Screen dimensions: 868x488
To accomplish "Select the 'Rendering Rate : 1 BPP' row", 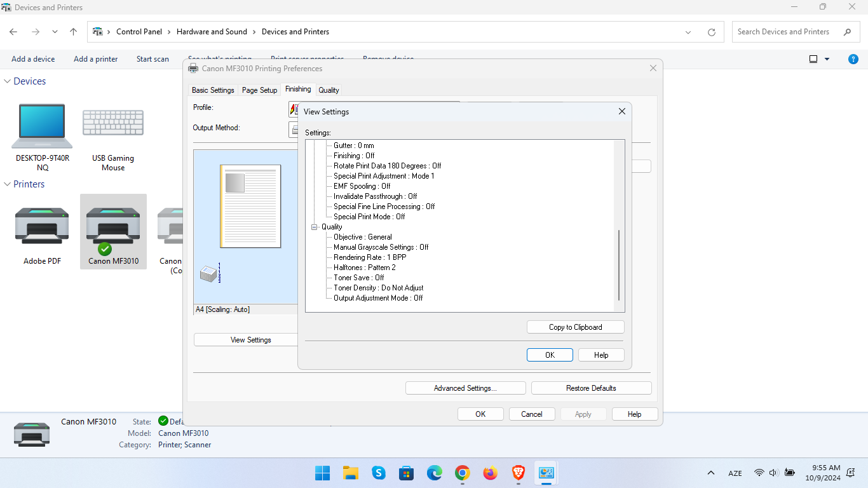I will tap(370, 257).
